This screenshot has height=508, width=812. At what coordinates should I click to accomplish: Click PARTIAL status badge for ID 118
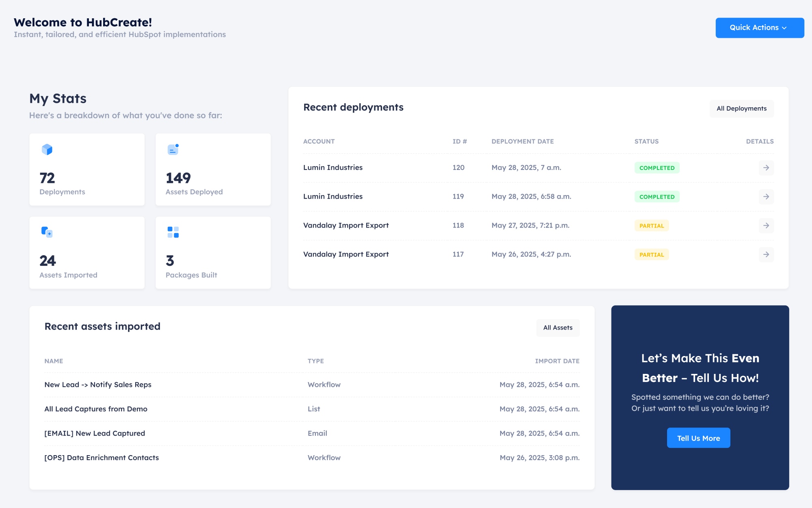tap(651, 226)
